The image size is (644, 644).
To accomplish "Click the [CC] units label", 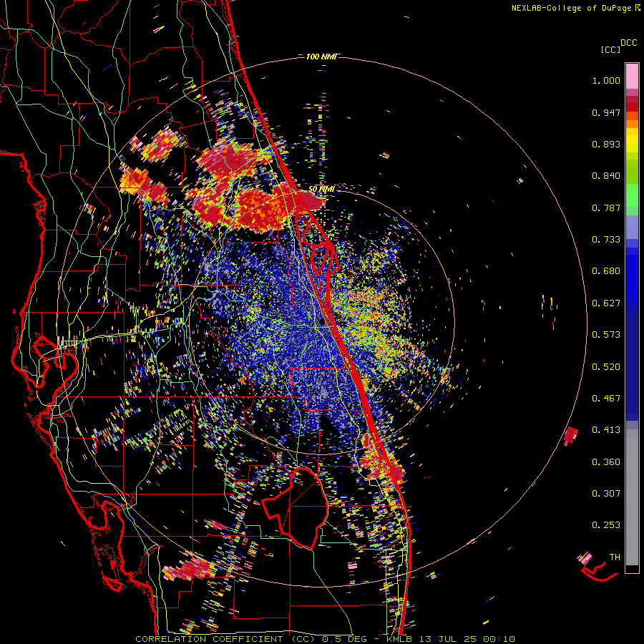I will click(x=611, y=49).
